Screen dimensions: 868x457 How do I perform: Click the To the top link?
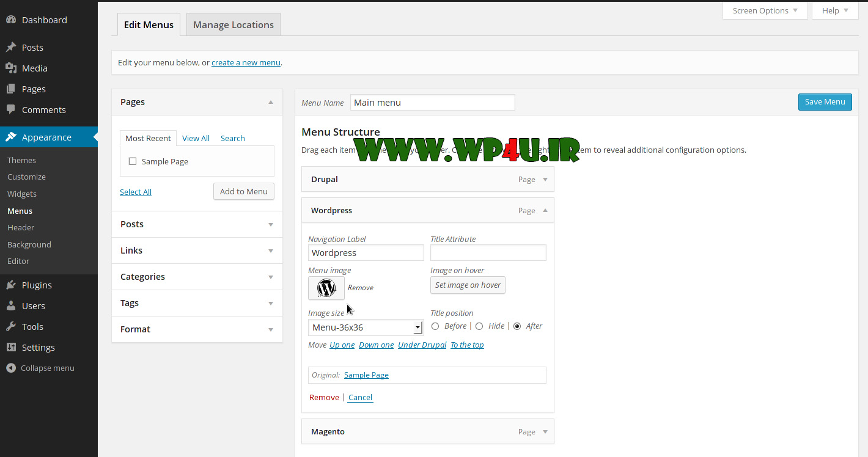point(467,345)
